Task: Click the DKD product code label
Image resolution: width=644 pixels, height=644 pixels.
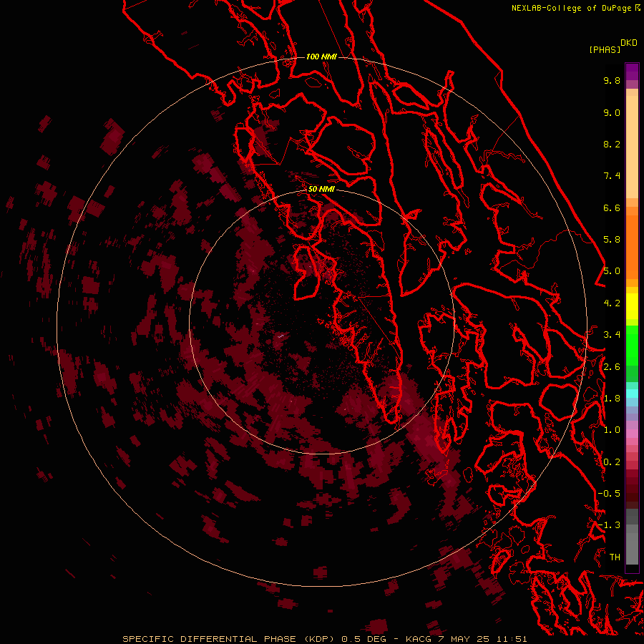Action: pyautogui.click(x=629, y=43)
